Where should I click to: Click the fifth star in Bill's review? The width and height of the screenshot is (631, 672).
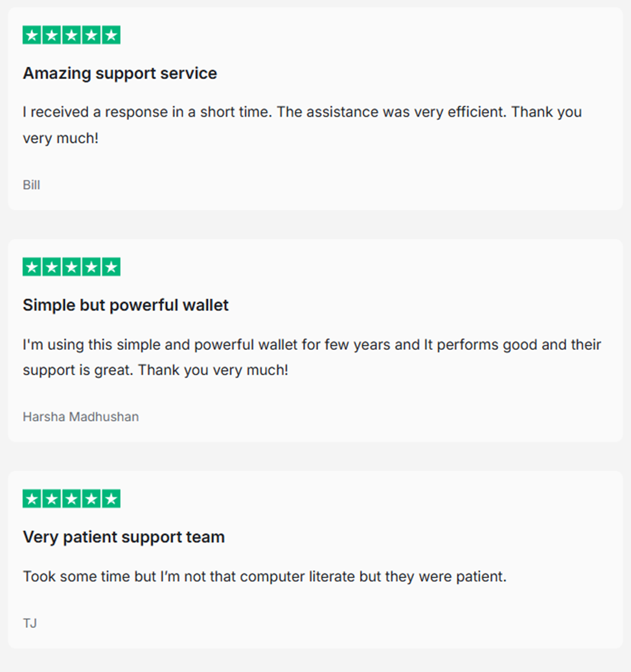coord(111,35)
